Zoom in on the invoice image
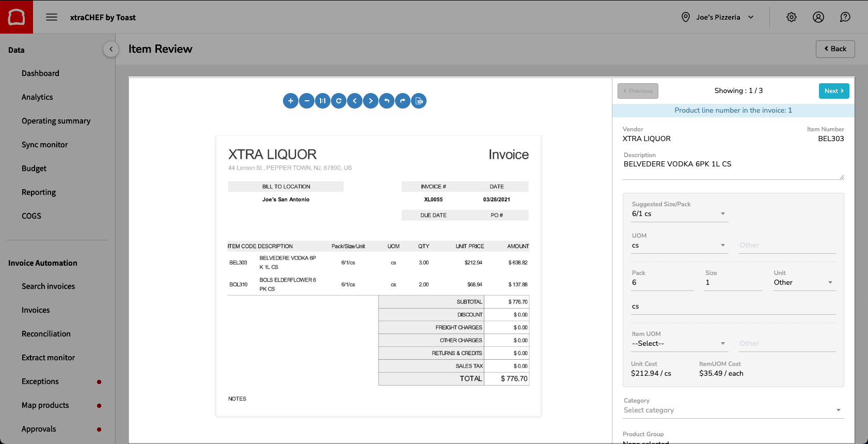This screenshot has height=444, width=868. click(291, 101)
